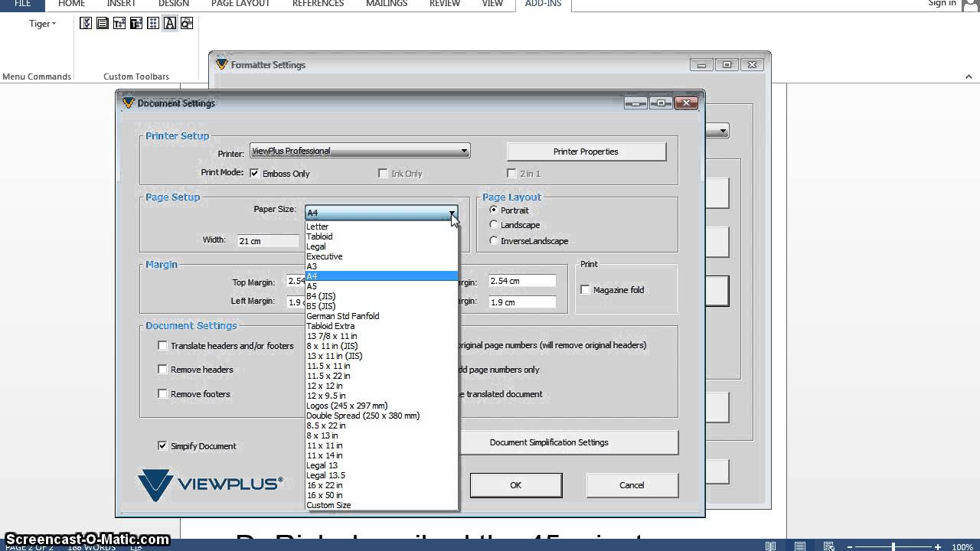Open the Printer dropdown showing ViewPlus Professional
980x551 pixels.
coord(360,151)
